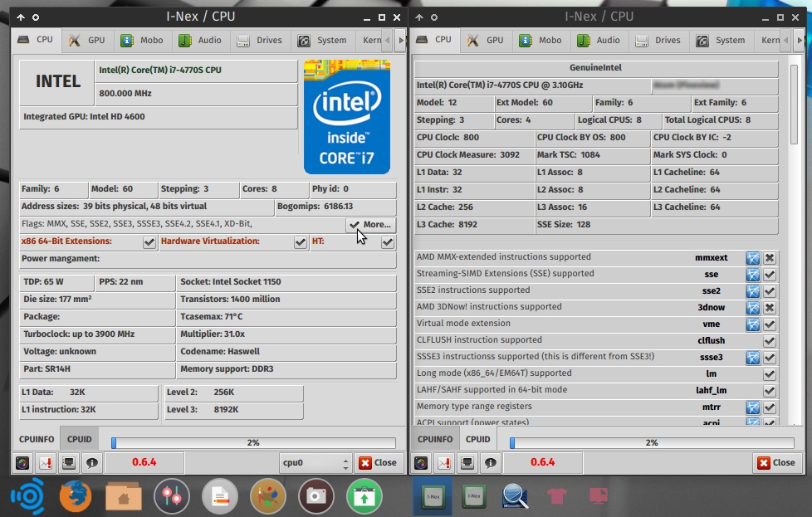Click the L3 Cache: 8192 cell in the right window
Screen dimensions: 812x517
474,225
